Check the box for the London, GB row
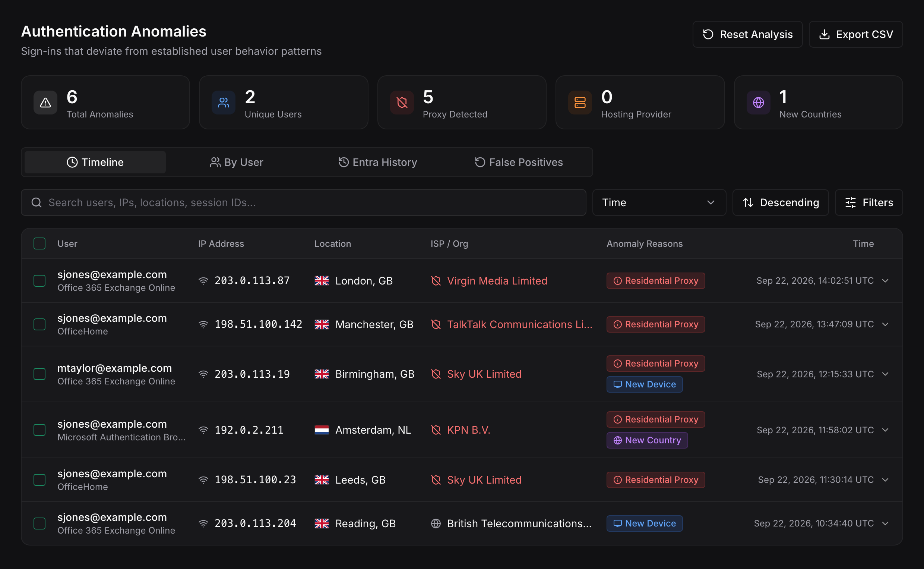 point(39,281)
